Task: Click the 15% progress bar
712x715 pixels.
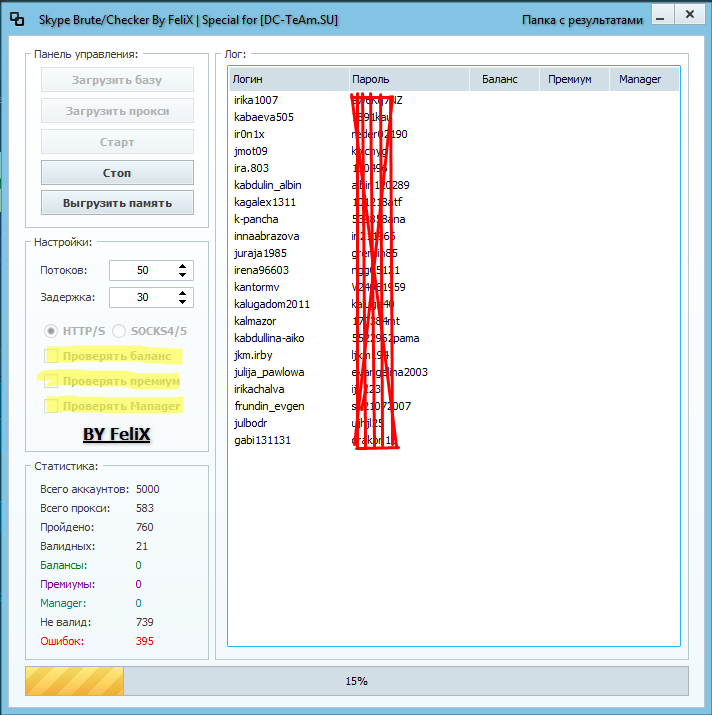Action: tap(357, 681)
